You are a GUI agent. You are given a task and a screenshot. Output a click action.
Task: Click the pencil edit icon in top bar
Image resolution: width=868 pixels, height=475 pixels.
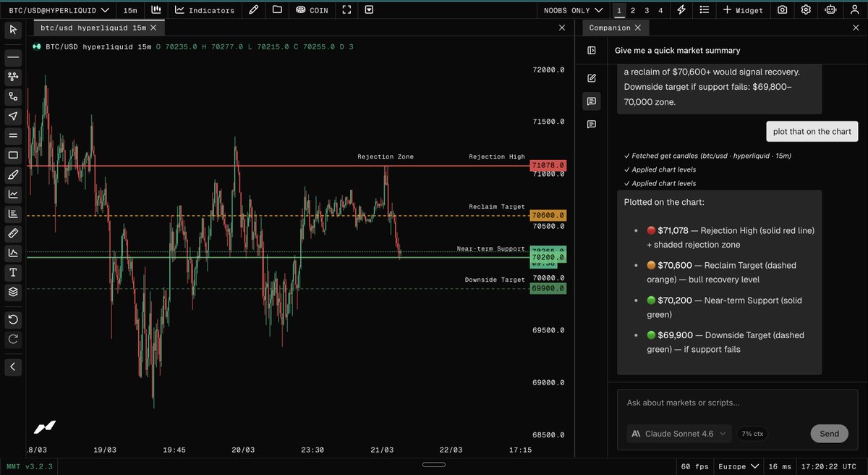253,10
